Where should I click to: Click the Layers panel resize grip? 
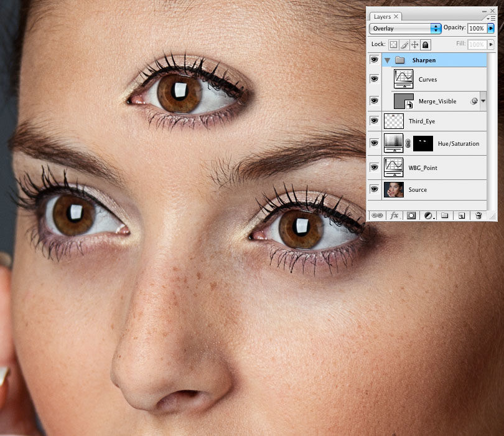[493, 217]
